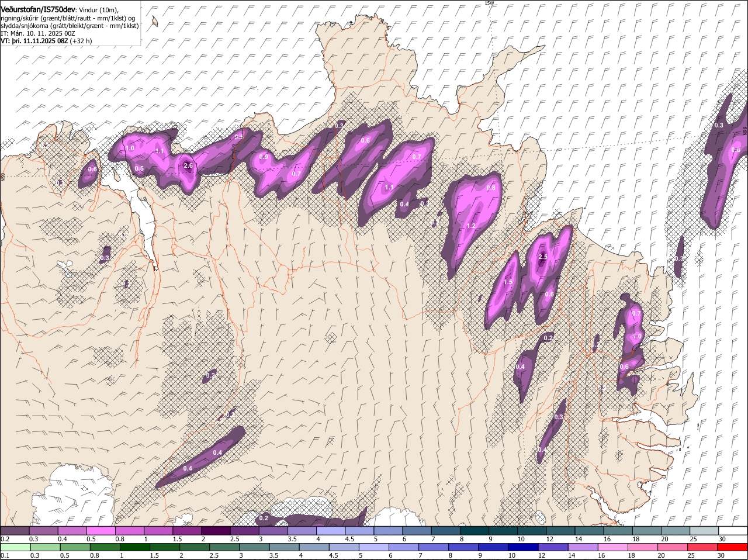Select the 4–4.5 pale lavender swatch in snow scale
The height and width of the screenshot is (560, 748).
(x=331, y=530)
